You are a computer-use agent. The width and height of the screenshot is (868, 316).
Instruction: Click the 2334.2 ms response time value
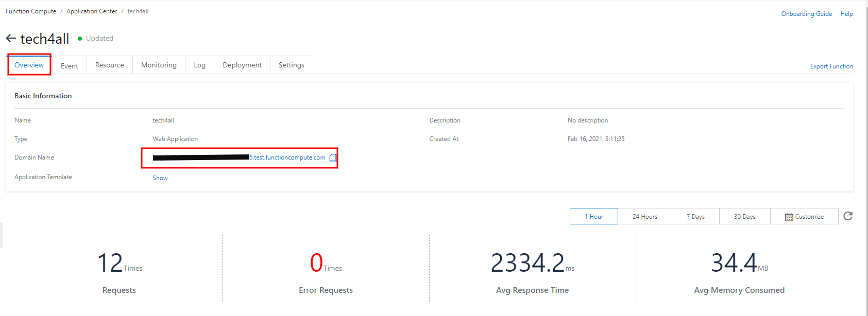coord(532,263)
